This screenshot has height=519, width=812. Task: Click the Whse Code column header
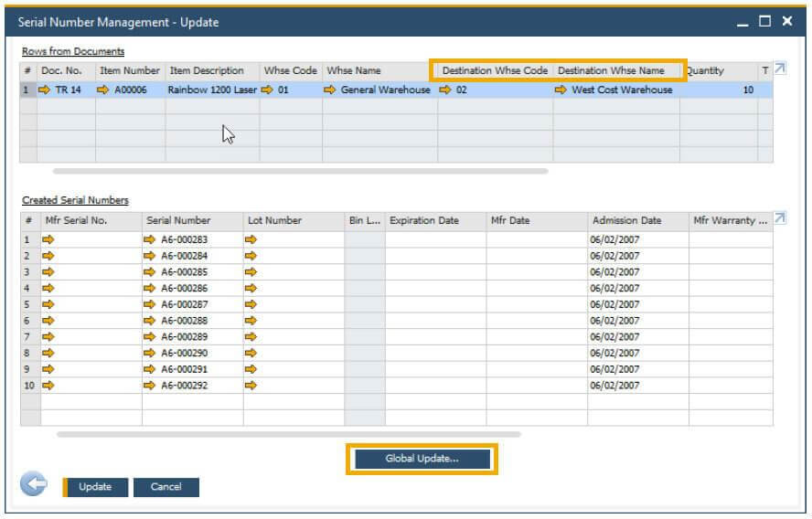291,71
